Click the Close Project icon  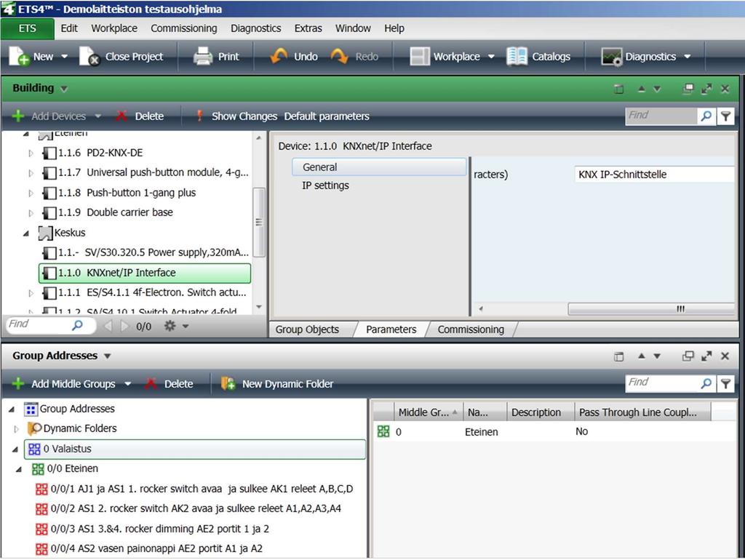[89, 56]
